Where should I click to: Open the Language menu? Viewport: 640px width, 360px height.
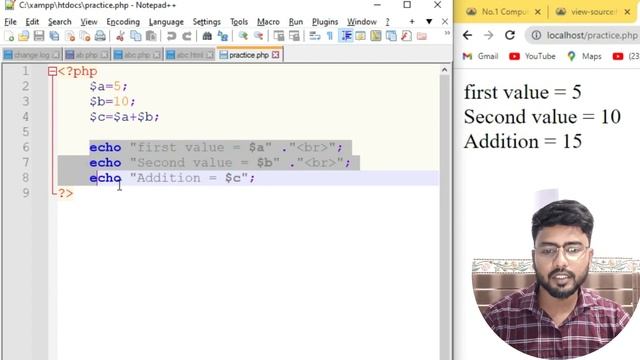[x=166, y=22]
